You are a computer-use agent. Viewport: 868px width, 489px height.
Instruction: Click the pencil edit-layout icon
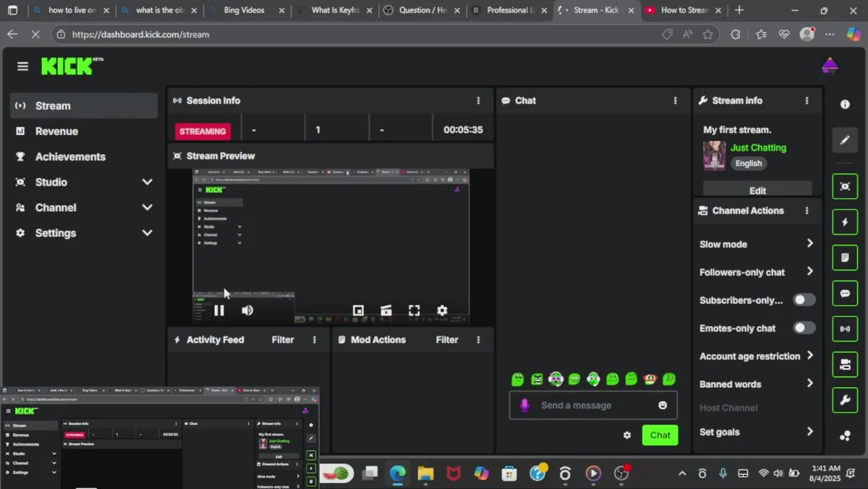(845, 140)
